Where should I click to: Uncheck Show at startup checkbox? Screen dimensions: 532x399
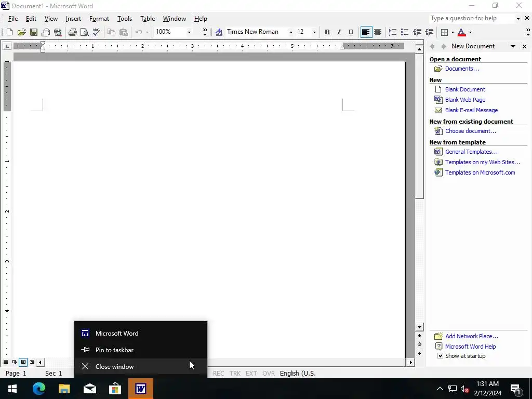[x=440, y=356]
